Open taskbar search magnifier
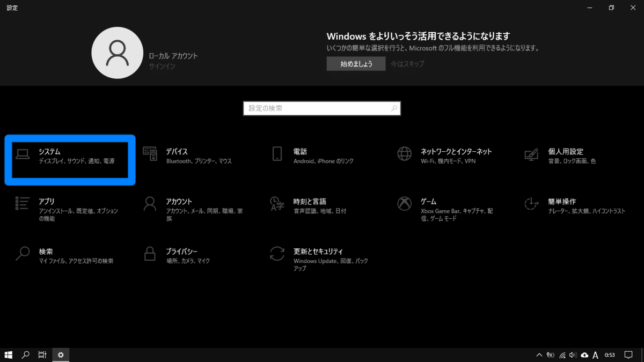This screenshot has width=644, height=362. [25, 355]
